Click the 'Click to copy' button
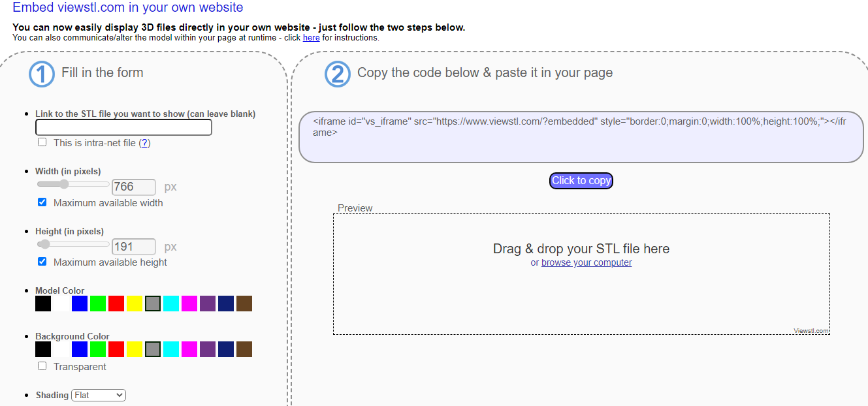This screenshot has width=868, height=406. point(581,181)
